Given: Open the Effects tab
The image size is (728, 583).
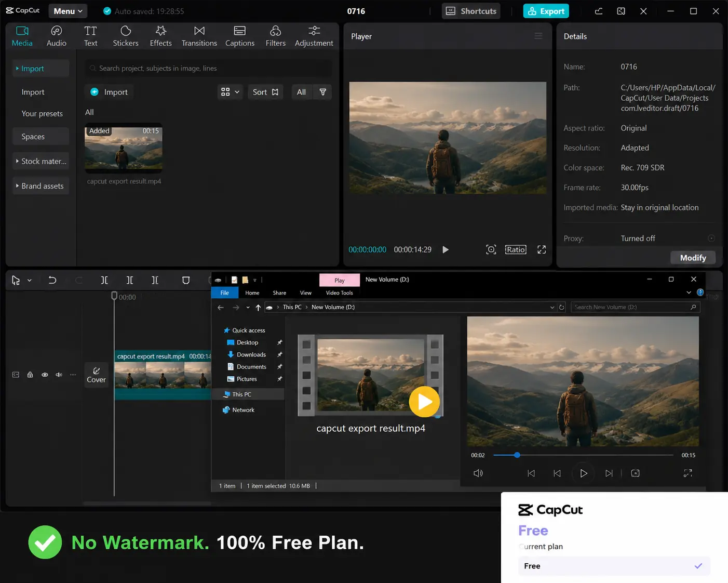Looking at the screenshot, I should coord(160,36).
